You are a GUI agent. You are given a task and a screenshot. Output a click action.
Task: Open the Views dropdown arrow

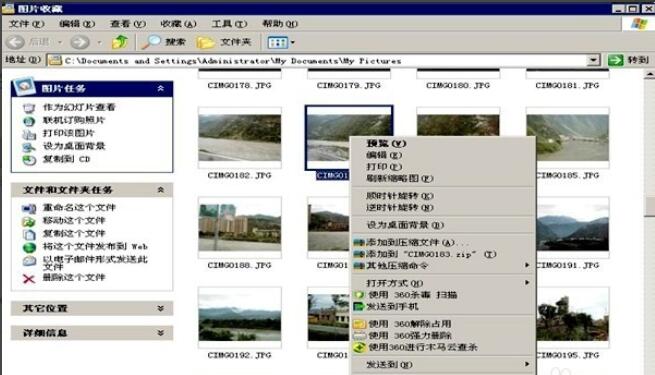(293, 42)
